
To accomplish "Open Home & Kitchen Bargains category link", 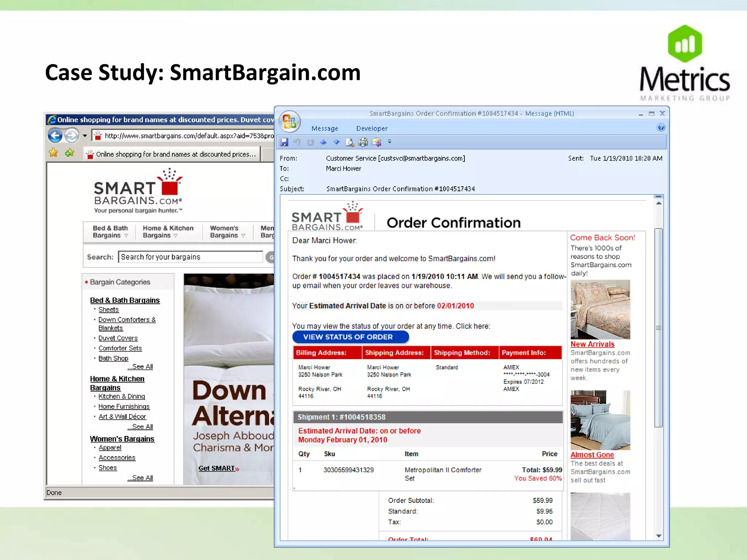I will tap(117, 383).
